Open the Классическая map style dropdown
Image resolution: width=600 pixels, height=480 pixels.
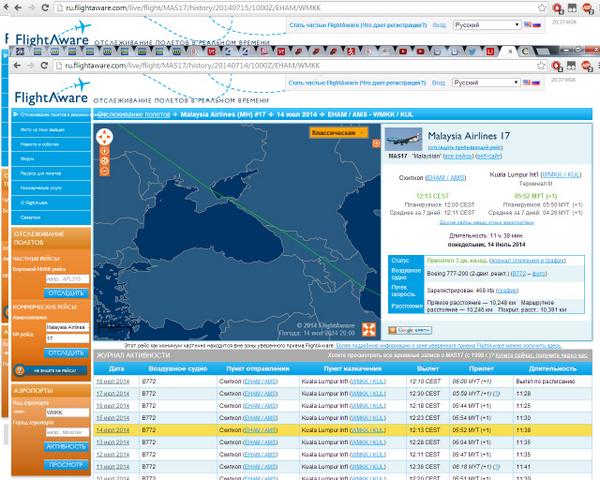pyautogui.click(x=338, y=133)
